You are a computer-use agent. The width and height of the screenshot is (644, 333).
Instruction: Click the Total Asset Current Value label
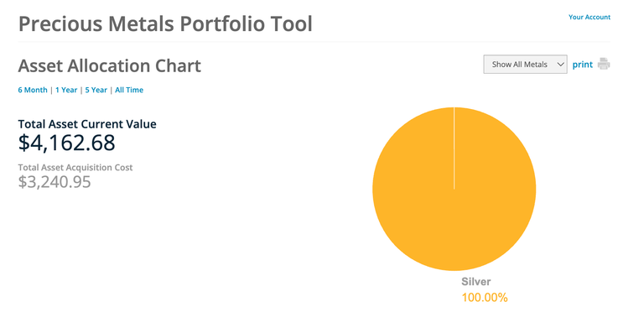point(87,124)
